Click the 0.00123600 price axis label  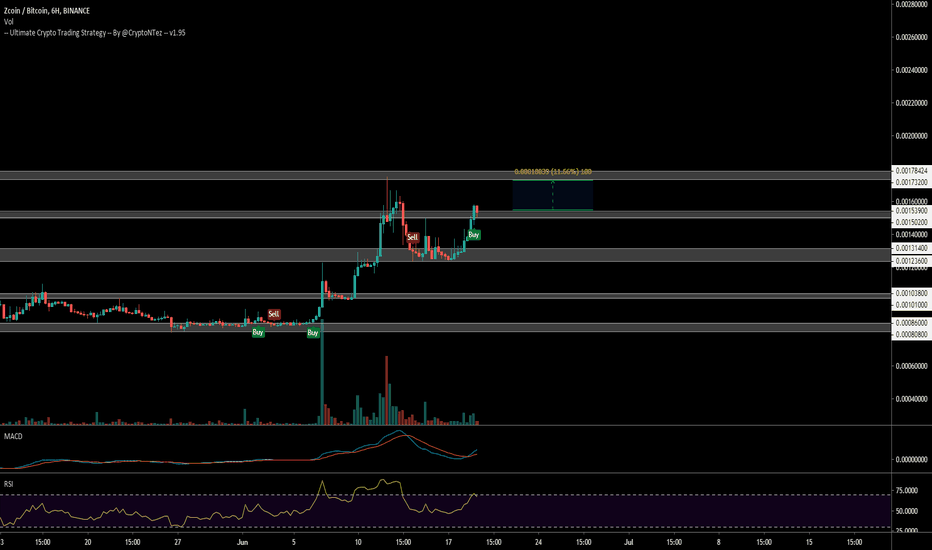[911, 261]
